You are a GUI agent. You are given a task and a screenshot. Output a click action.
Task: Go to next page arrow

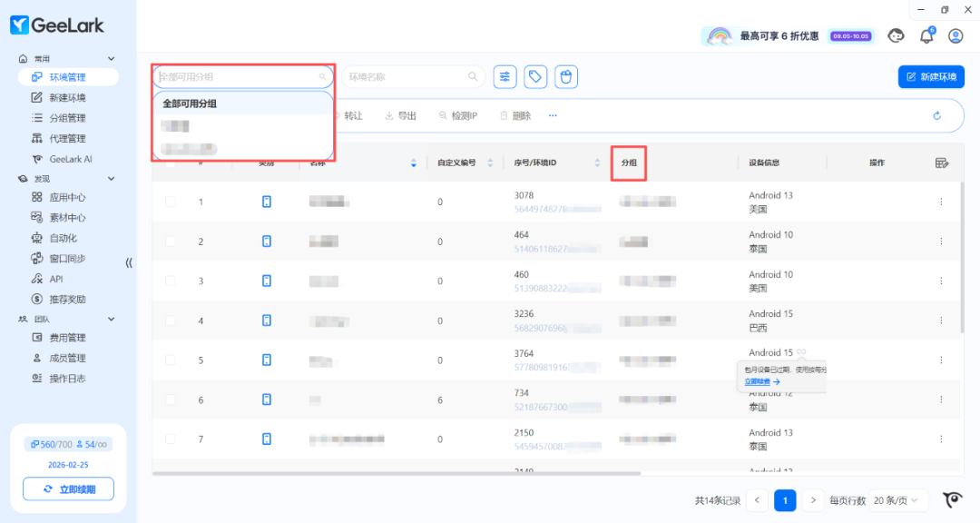[x=812, y=500]
